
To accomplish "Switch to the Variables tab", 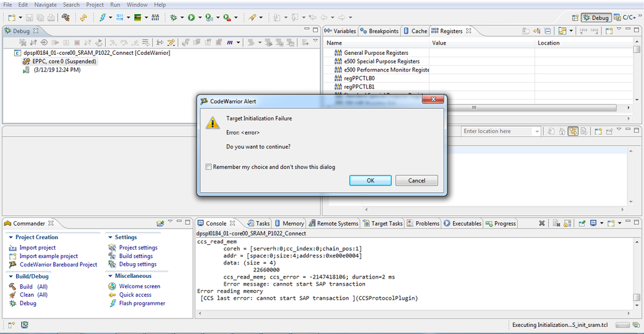I will click(x=340, y=31).
